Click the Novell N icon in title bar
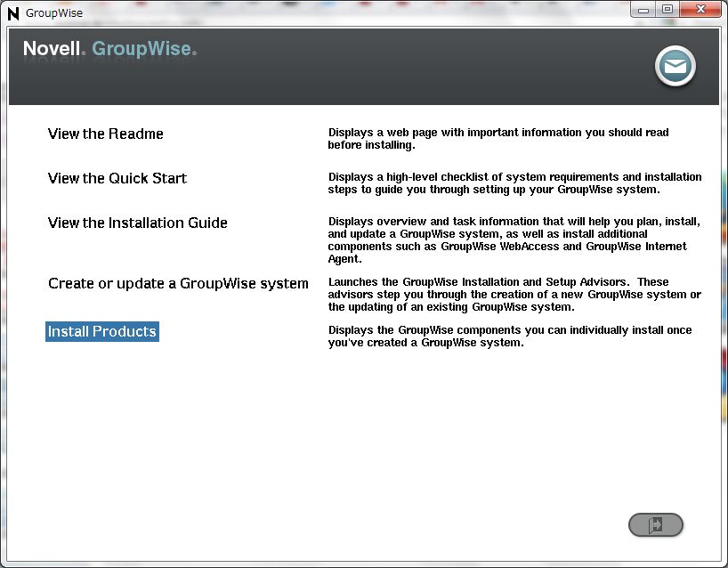The image size is (728, 568). click(13, 13)
